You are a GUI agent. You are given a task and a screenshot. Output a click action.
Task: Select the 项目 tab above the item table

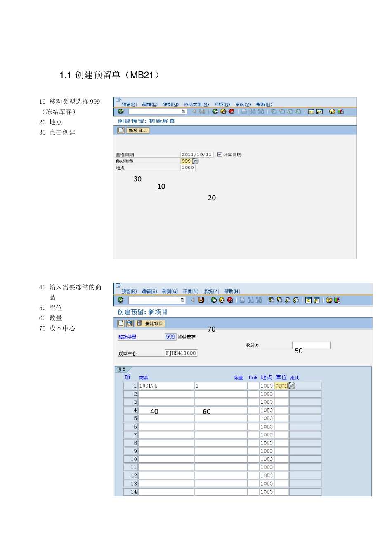(122, 369)
